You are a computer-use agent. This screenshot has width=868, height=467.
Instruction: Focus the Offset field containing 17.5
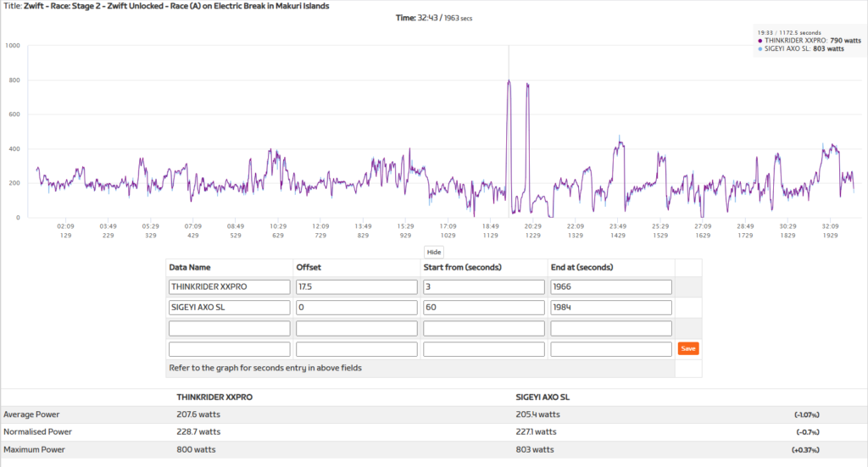356,287
